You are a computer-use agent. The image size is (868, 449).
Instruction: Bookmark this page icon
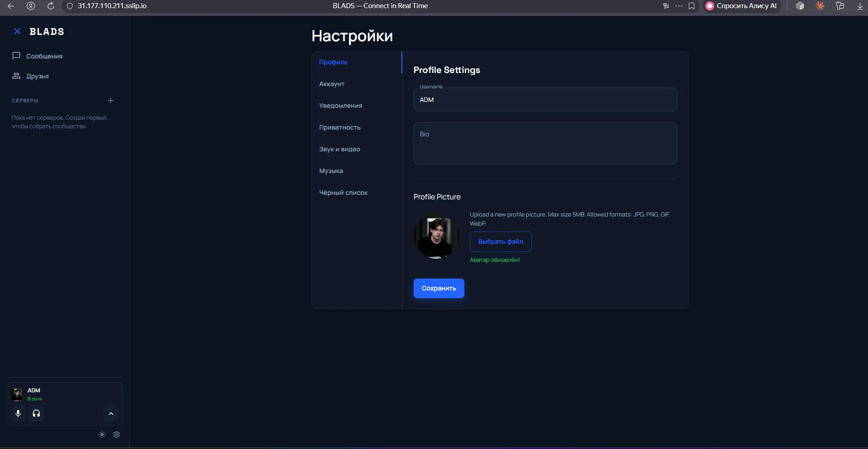pos(692,6)
